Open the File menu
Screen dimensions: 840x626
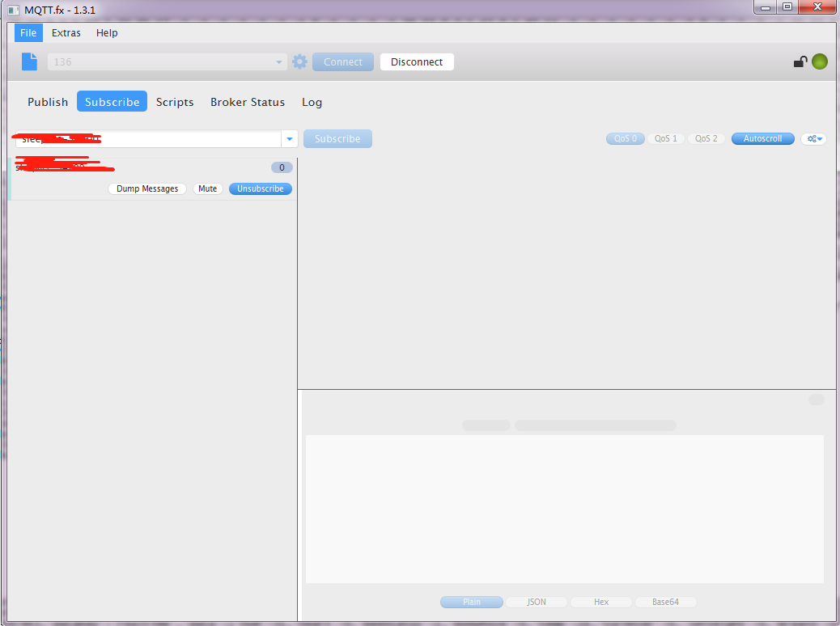pyautogui.click(x=28, y=32)
